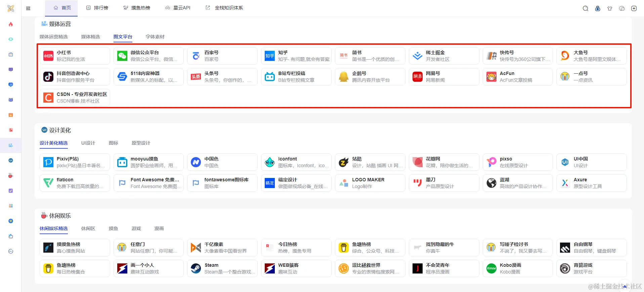The height and width of the screenshot is (292, 644).
Task: Open the 快传号 card
Action: (518, 56)
